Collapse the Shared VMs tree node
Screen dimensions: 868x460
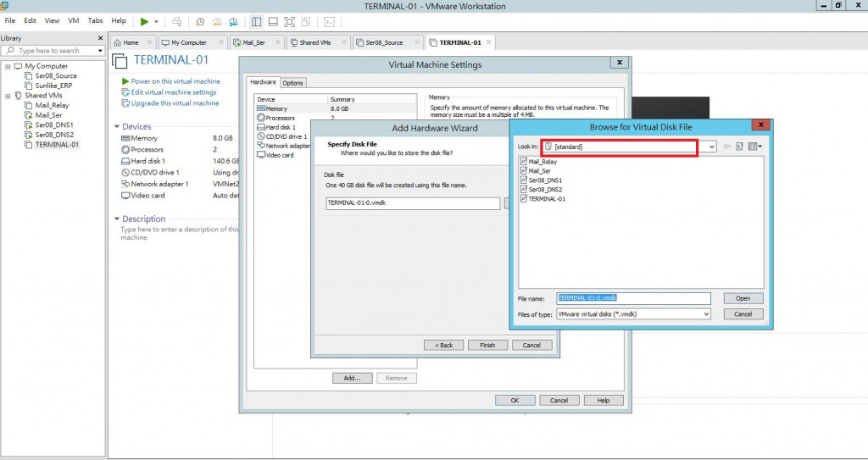[x=8, y=96]
